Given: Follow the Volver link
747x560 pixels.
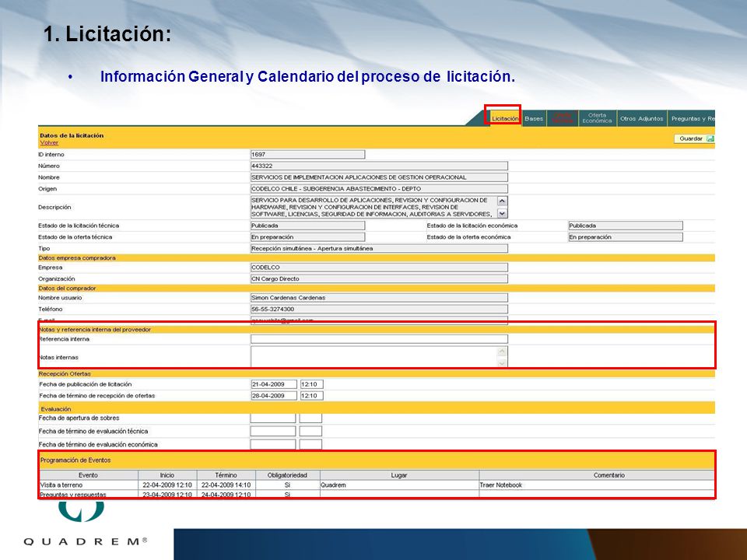Looking at the screenshot, I should 49,142.
